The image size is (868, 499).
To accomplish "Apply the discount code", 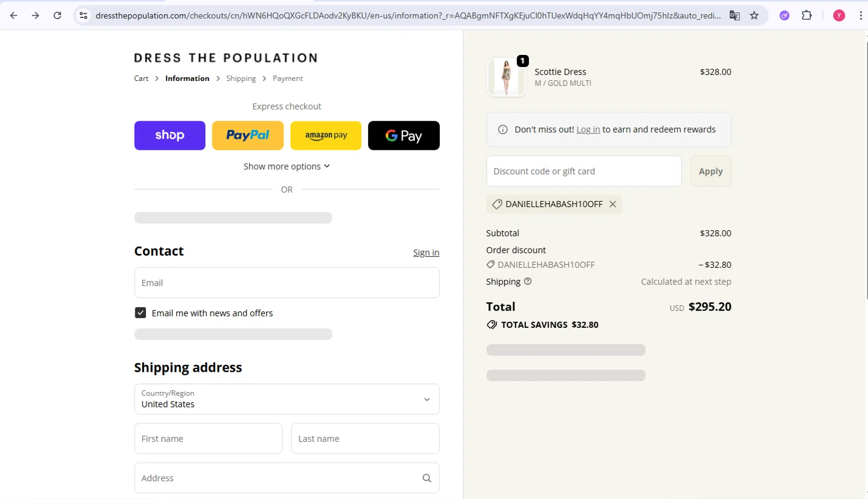I will point(711,171).
